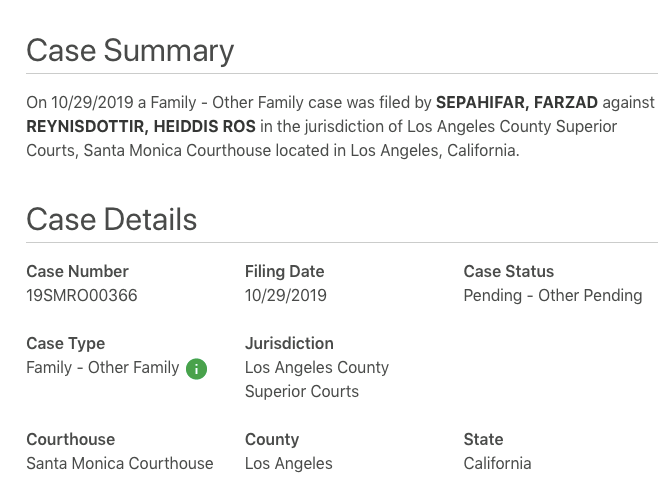The image size is (669, 502).
Task: Click the County label
Action: click(272, 439)
